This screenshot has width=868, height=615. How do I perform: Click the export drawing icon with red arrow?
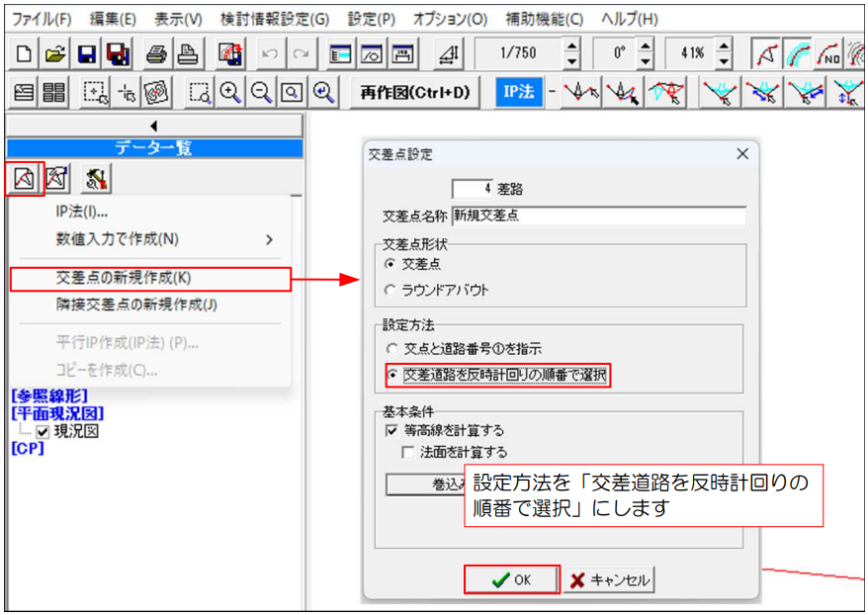(x=229, y=53)
